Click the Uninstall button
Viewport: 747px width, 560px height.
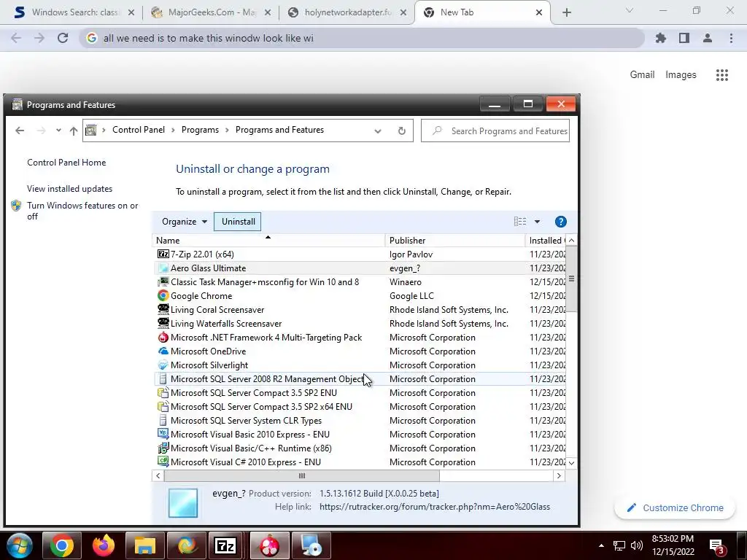(238, 222)
